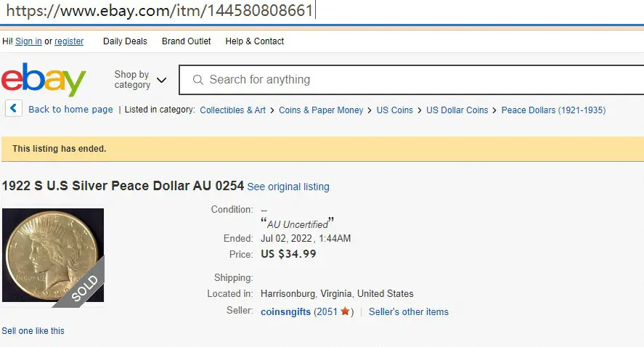Open the Sign in link

pyautogui.click(x=28, y=41)
